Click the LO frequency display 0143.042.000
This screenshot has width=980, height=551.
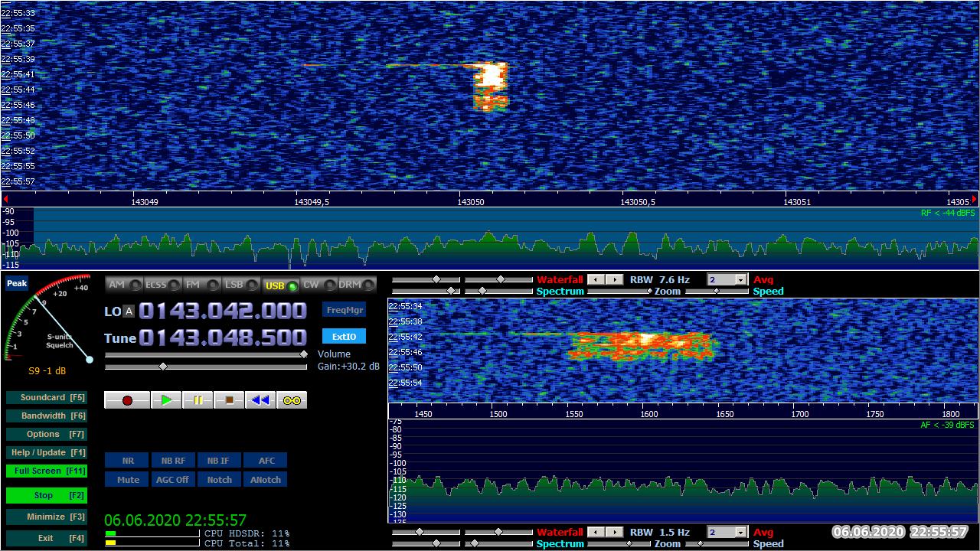click(223, 311)
